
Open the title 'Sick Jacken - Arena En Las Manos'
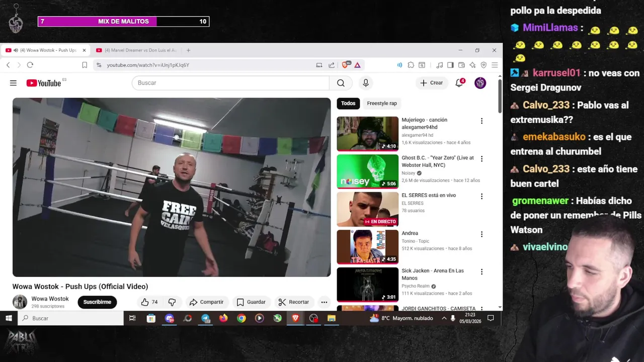click(433, 275)
